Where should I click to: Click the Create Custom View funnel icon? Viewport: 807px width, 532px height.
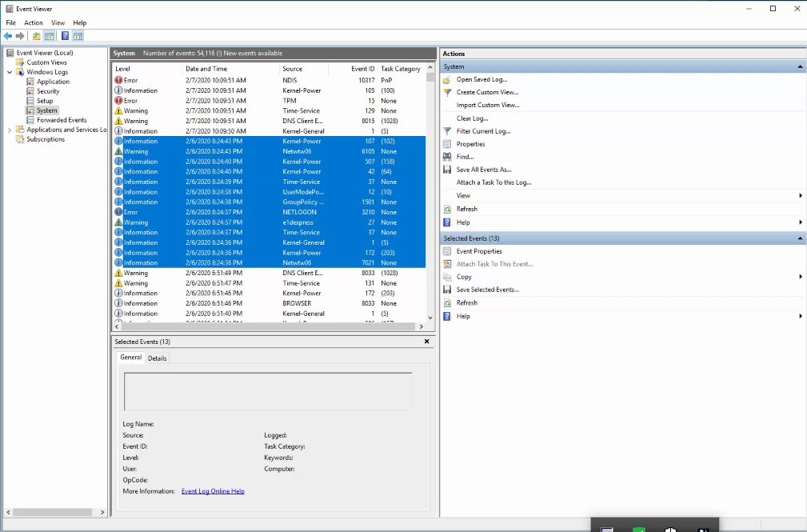pyautogui.click(x=447, y=93)
